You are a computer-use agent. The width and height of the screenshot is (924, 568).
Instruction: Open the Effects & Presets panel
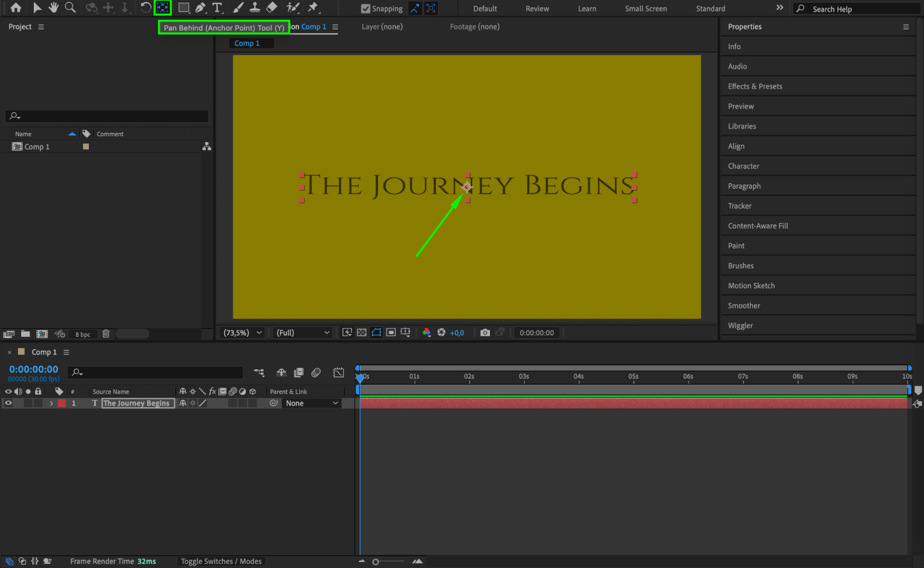(755, 86)
